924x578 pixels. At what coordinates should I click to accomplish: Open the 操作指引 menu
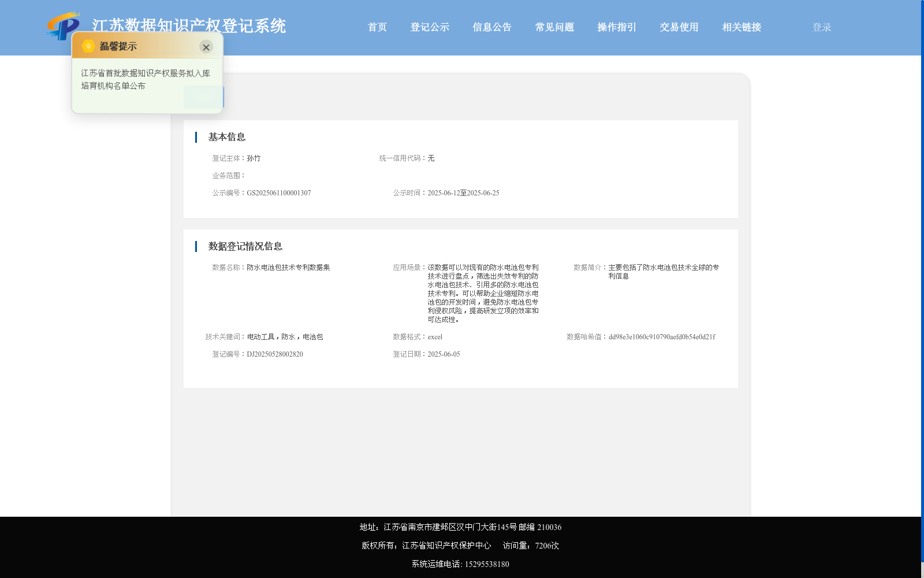[x=617, y=27]
